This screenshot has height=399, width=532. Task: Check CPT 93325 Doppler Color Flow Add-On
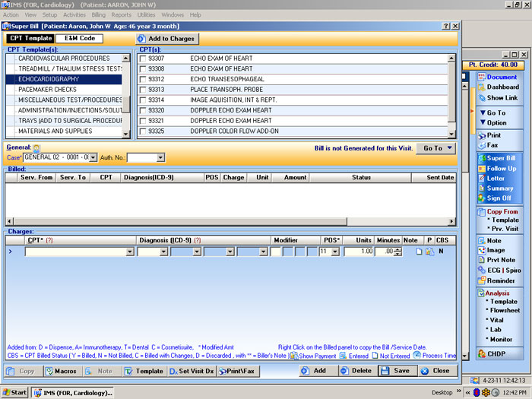click(x=143, y=131)
